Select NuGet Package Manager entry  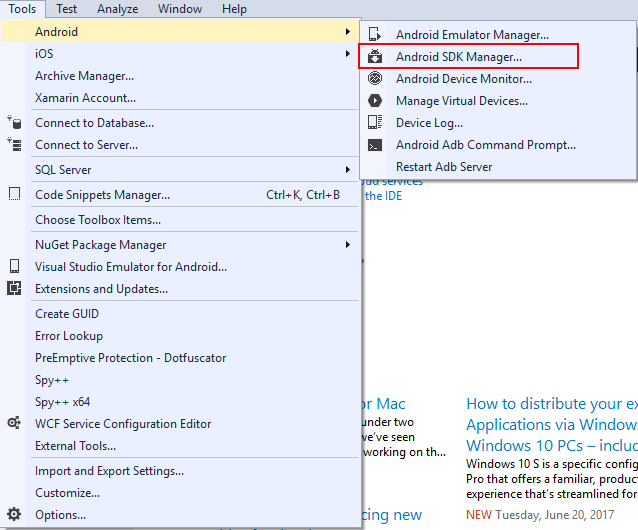click(x=180, y=244)
